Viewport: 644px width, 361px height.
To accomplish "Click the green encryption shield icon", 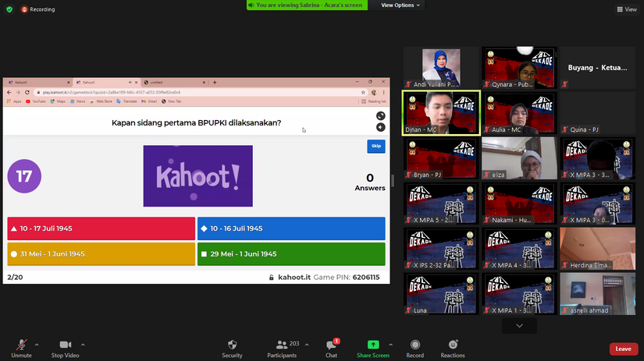I will click(9, 9).
